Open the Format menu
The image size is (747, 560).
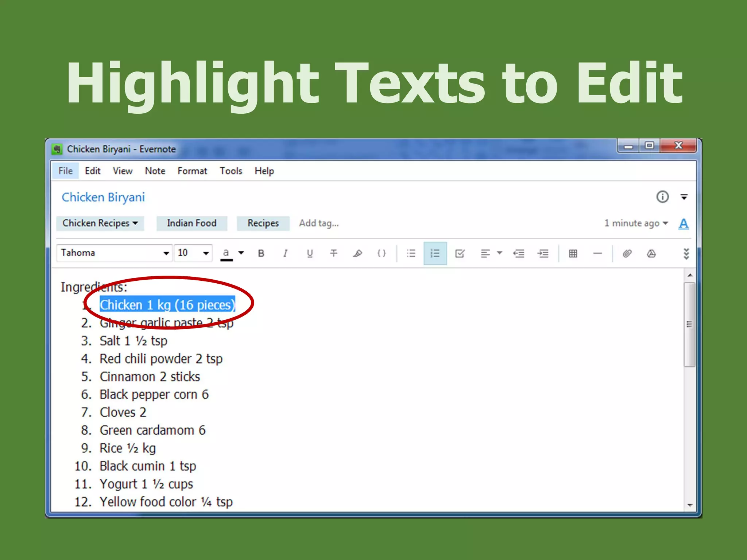tap(192, 171)
